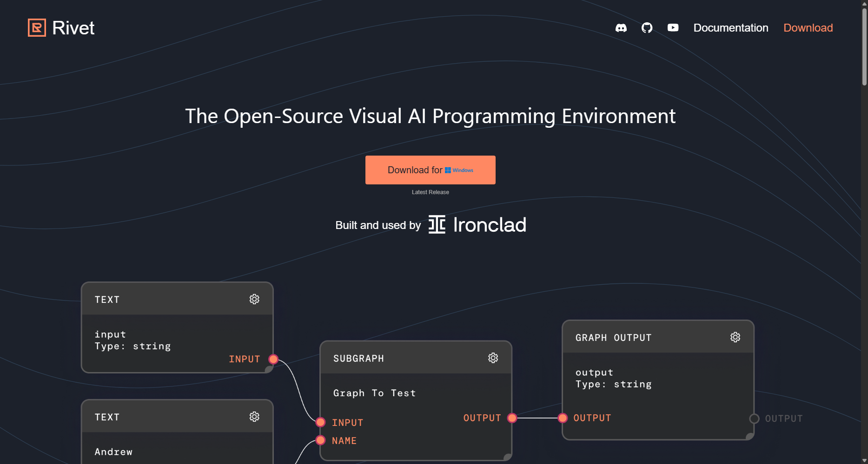The width and height of the screenshot is (868, 464).
Task: Click the Rivet brand name text
Action: [73, 28]
